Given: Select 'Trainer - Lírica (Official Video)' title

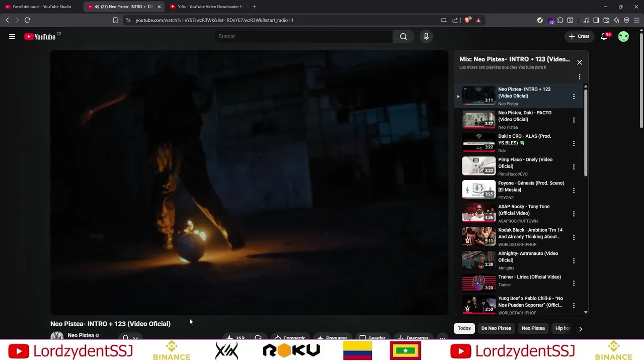Looking at the screenshot, I should point(529,277).
